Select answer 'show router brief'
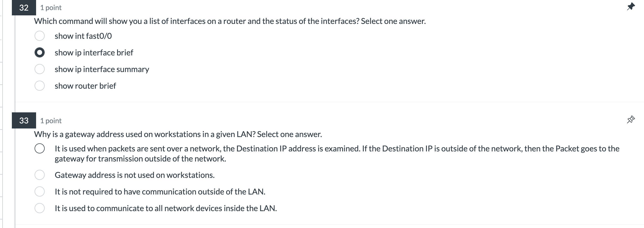 point(40,86)
